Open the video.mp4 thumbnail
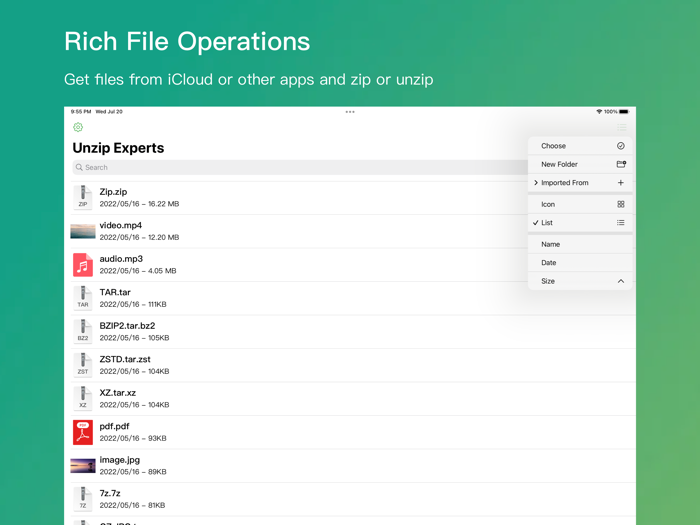700x525 pixels. click(83, 231)
